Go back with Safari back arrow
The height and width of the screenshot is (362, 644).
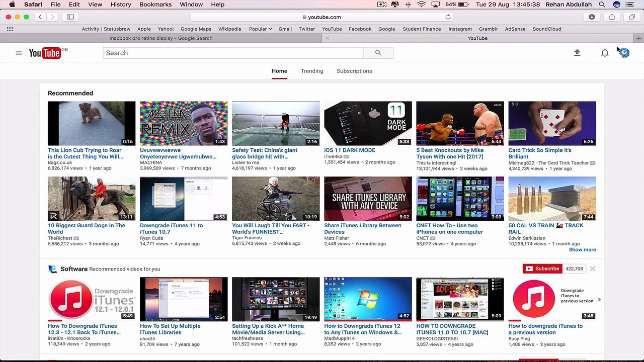[x=40, y=17]
